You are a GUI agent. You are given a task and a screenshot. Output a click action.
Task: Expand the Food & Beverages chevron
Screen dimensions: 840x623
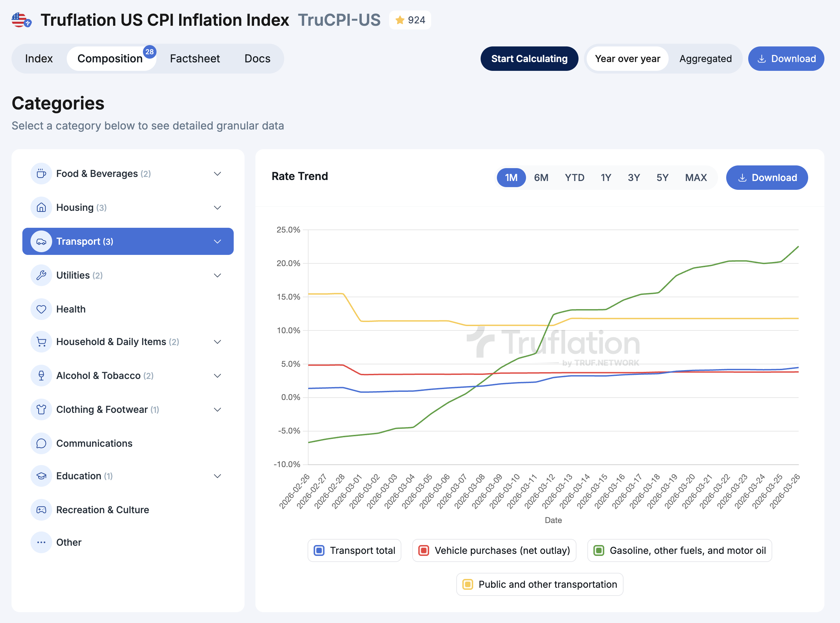pos(217,174)
